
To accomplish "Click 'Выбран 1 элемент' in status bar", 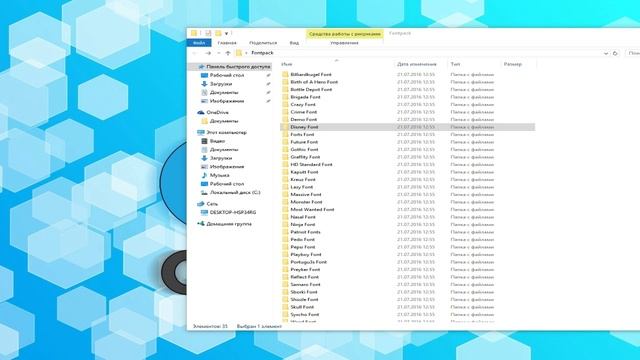I will point(259,327).
